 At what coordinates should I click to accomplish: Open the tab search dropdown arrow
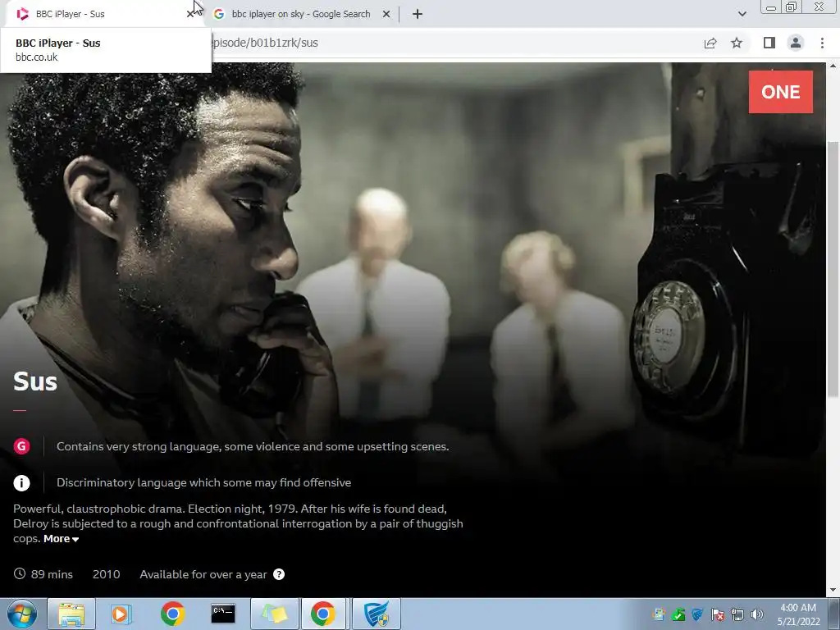(742, 14)
